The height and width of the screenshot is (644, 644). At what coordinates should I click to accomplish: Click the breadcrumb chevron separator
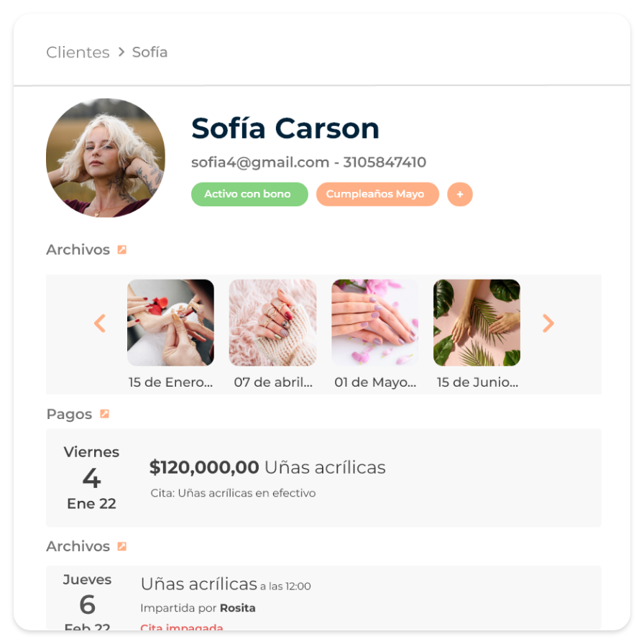(x=121, y=52)
